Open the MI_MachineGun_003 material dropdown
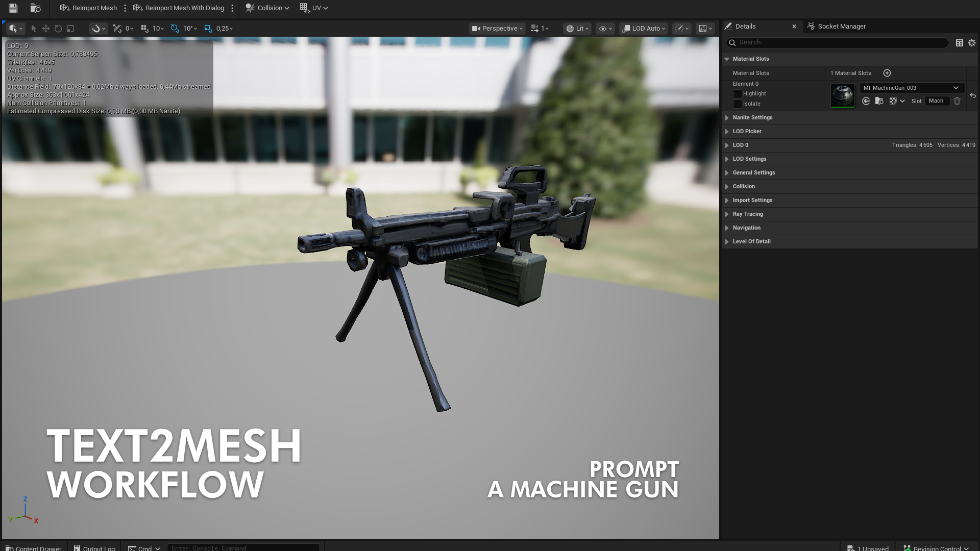980x551 pixels. click(x=912, y=88)
